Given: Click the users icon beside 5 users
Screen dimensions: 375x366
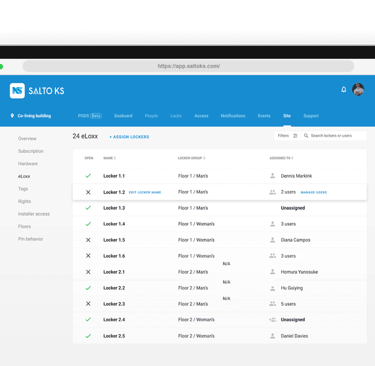Looking at the screenshot, I should point(272,304).
